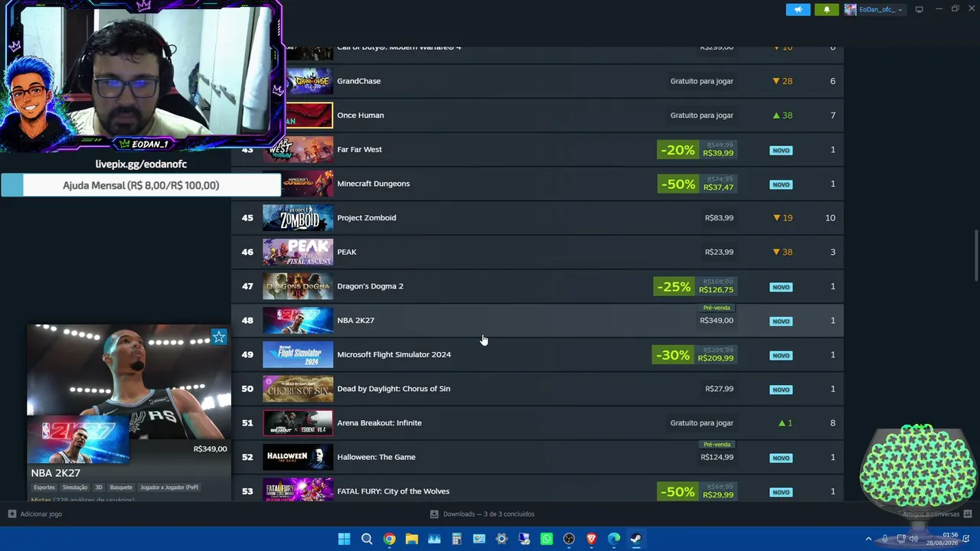Click the Minecraft Dungeons -50% discount
Screen dimensions: 980x551
pos(678,184)
